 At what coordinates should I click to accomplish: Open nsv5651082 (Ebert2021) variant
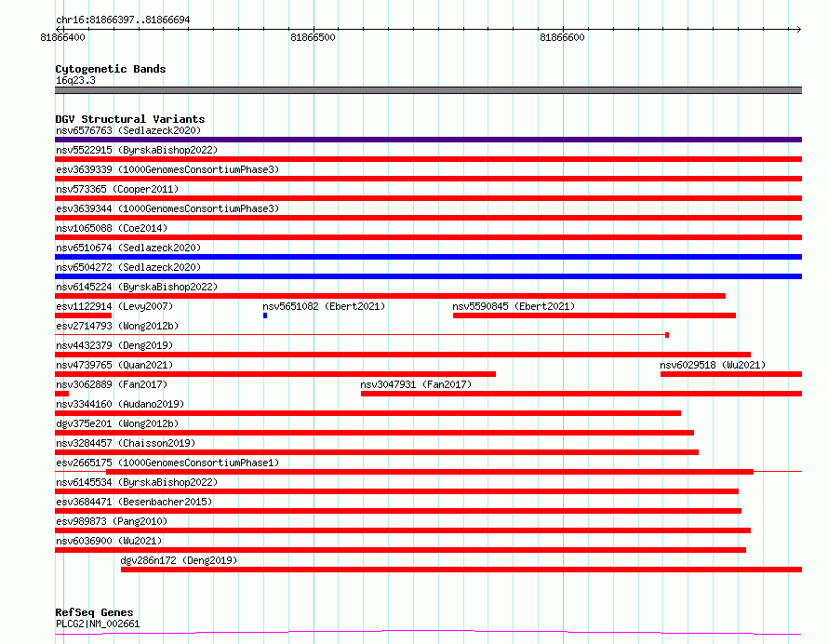(x=324, y=306)
